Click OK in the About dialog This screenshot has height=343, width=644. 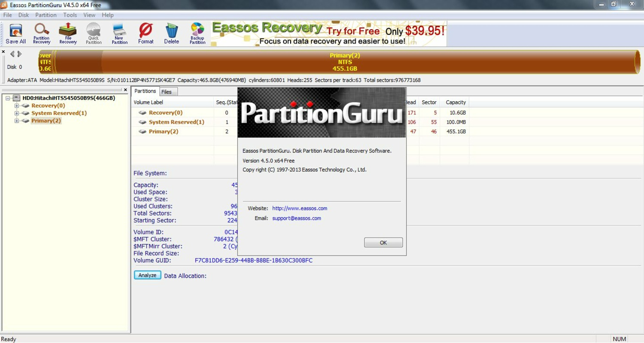pos(383,243)
